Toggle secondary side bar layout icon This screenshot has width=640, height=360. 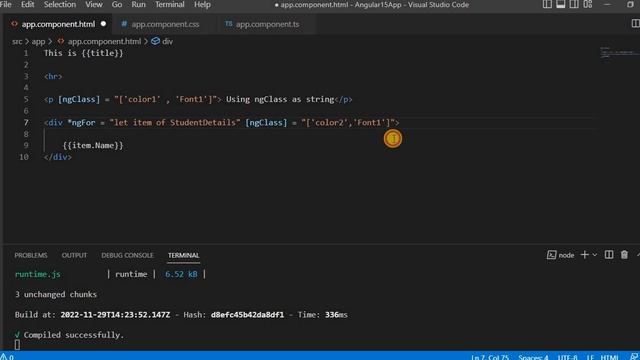point(574,4)
